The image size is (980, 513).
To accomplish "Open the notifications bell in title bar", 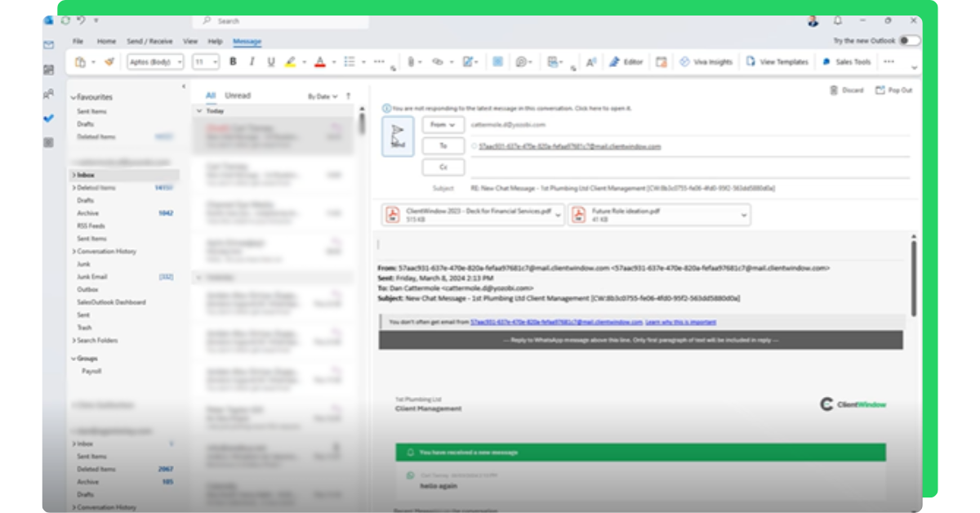I will (837, 20).
